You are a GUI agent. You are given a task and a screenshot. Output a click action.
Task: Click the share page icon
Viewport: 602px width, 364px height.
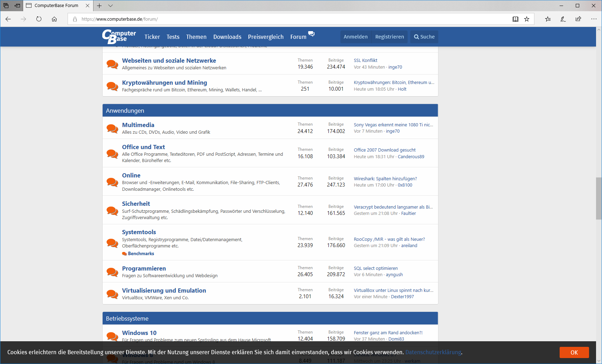pyautogui.click(x=578, y=19)
